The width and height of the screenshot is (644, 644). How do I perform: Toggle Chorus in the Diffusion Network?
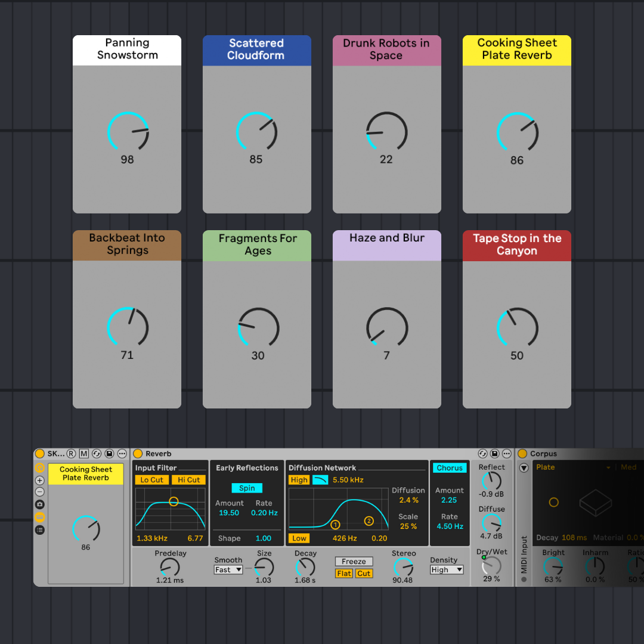click(x=450, y=468)
